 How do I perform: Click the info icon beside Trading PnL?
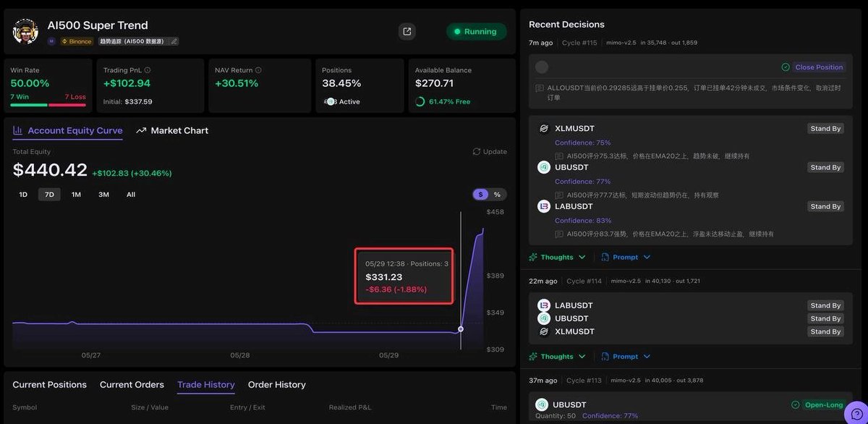148,70
